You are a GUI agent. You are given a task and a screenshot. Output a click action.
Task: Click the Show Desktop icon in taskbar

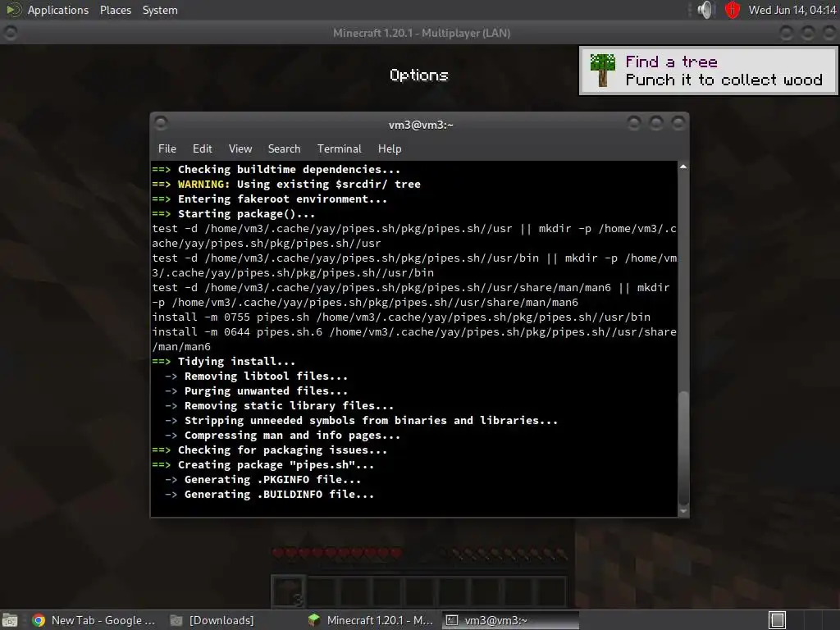(x=10, y=620)
